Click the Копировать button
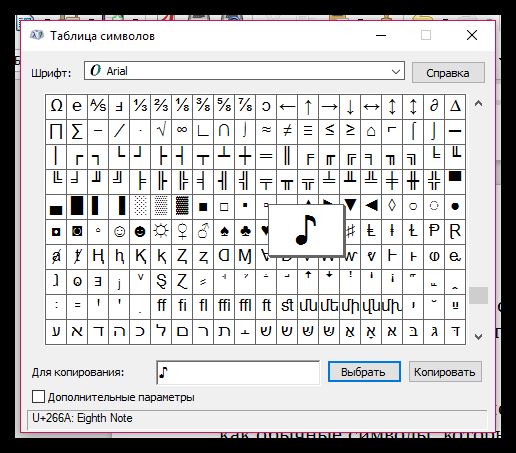This screenshot has width=516, height=453. tap(445, 372)
